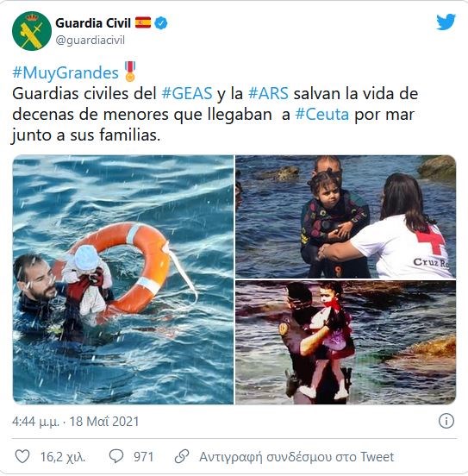
Task: Click the Spanish flag emoji
Action: pyautogui.click(x=143, y=22)
